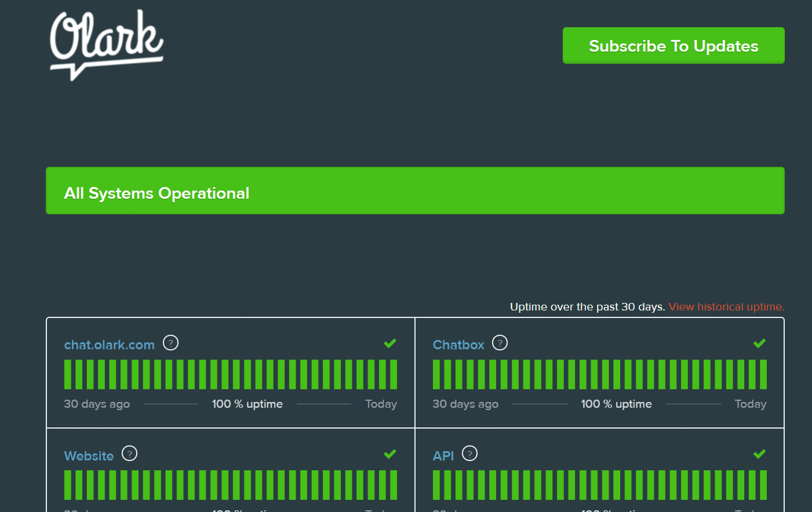Click the chat.olark.com question mark icon
This screenshot has width=812, height=512.
pos(170,343)
